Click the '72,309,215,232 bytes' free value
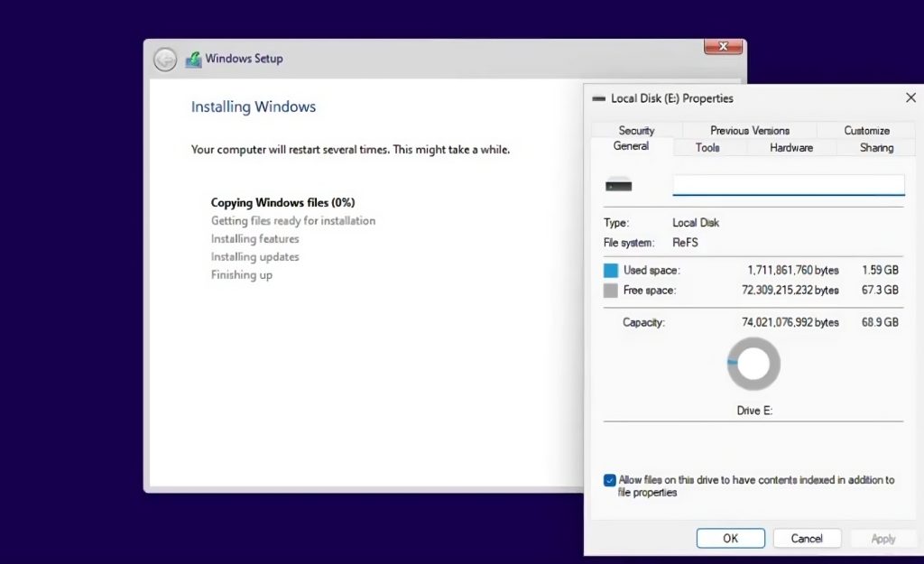The width and height of the screenshot is (924, 564). pos(790,291)
